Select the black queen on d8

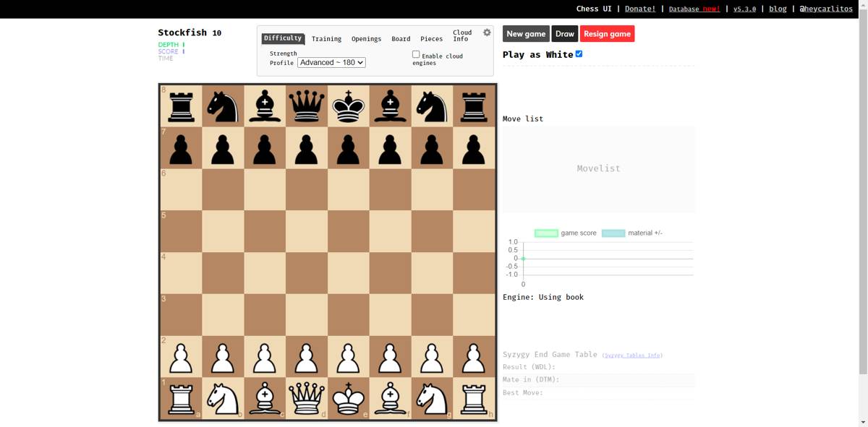(x=306, y=105)
